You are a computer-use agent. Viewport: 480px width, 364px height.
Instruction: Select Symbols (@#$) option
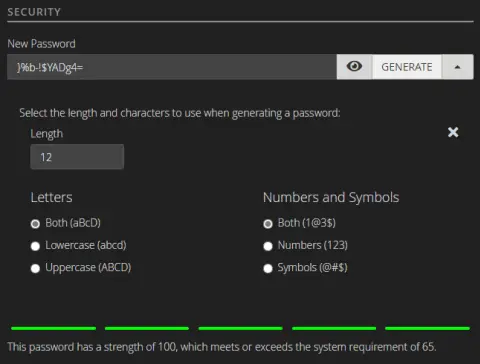(x=268, y=268)
